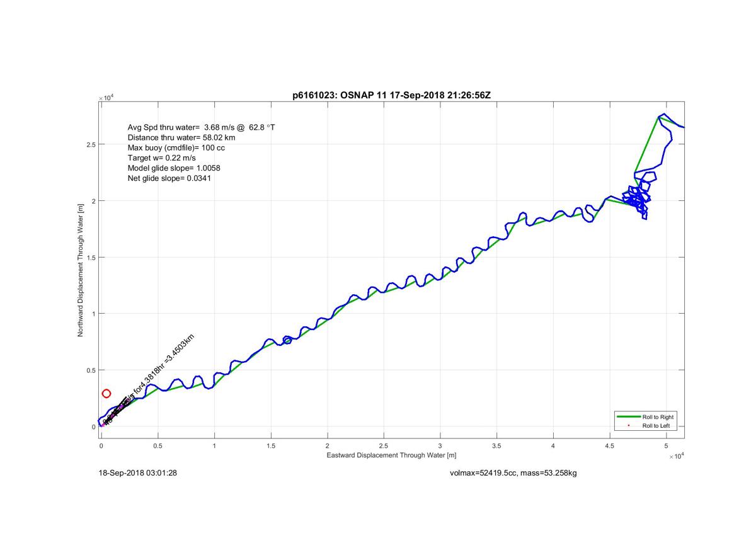
Task: Click the small blue loop near x 1.65
Action: pos(288,340)
